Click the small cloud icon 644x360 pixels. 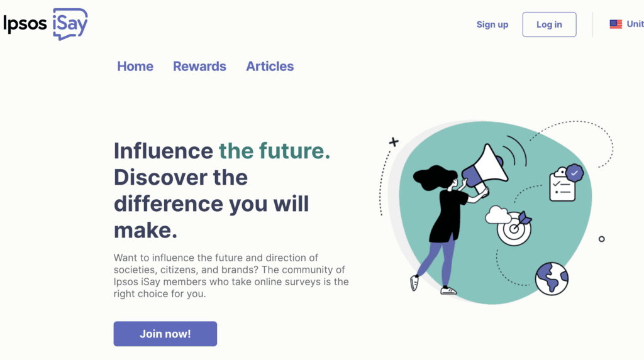click(x=497, y=215)
